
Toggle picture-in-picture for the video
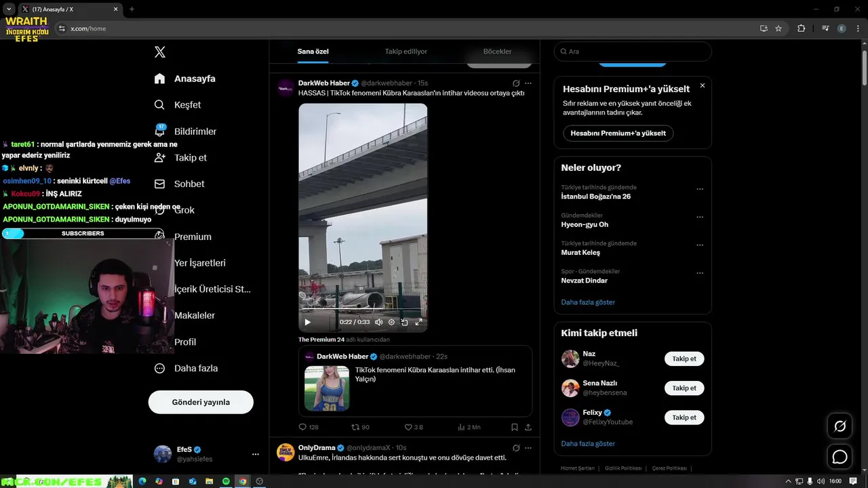pyautogui.click(x=405, y=322)
